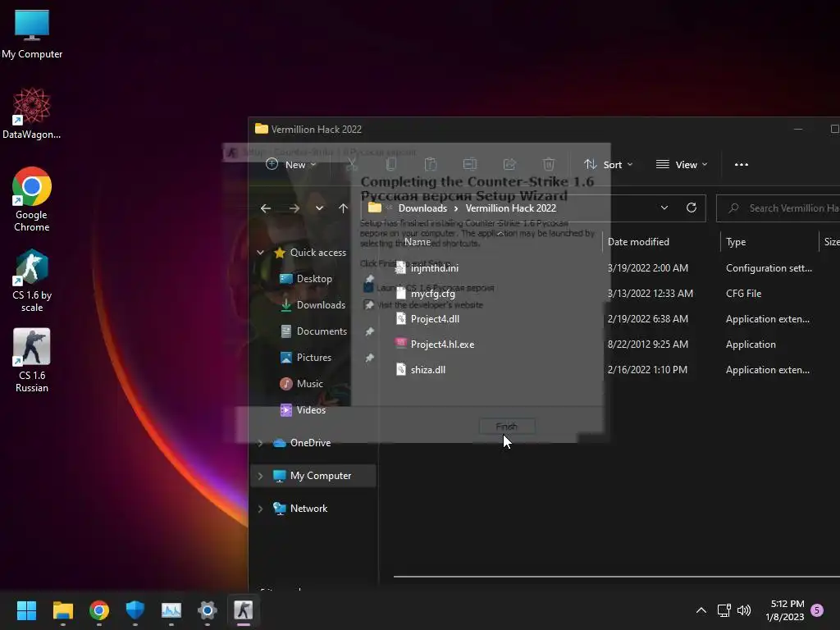
Task: Select Network in navigation pane
Action: coord(300,509)
